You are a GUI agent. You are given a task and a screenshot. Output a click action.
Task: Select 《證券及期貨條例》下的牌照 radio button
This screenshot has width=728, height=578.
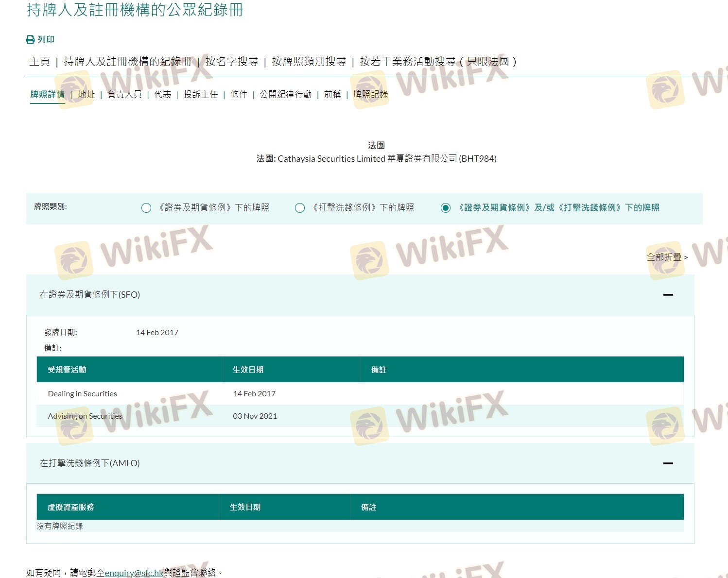point(146,208)
